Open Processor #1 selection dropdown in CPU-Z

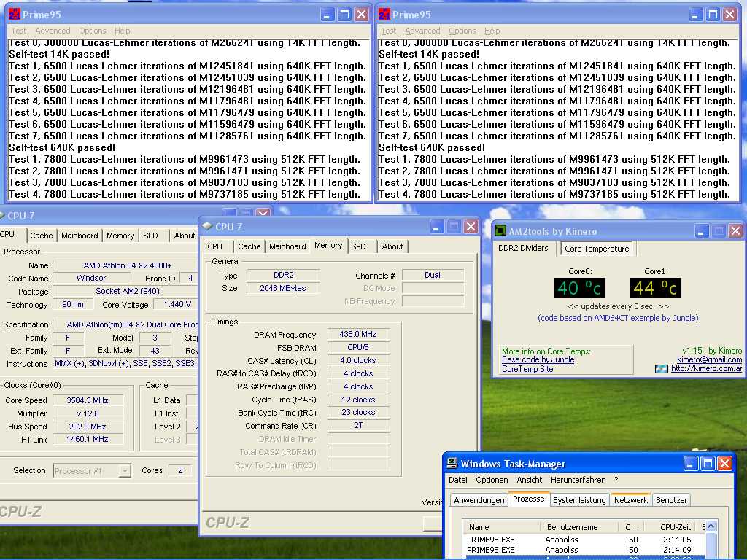coord(91,471)
